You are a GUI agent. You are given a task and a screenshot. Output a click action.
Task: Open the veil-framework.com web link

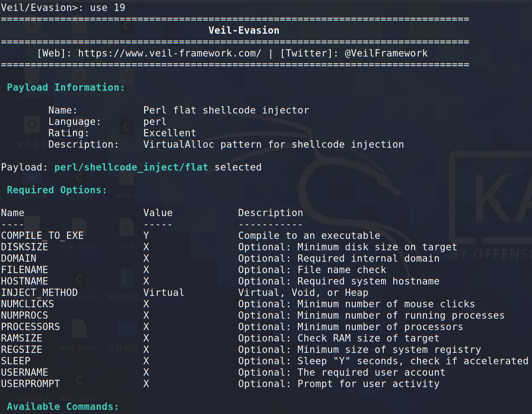tap(169, 53)
